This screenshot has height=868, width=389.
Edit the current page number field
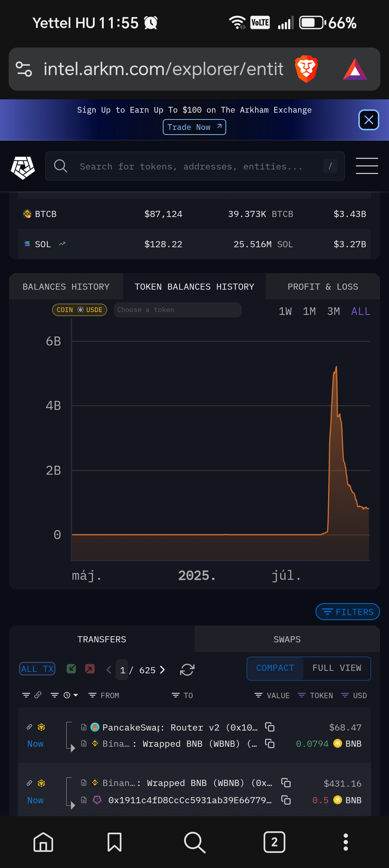click(122, 670)
